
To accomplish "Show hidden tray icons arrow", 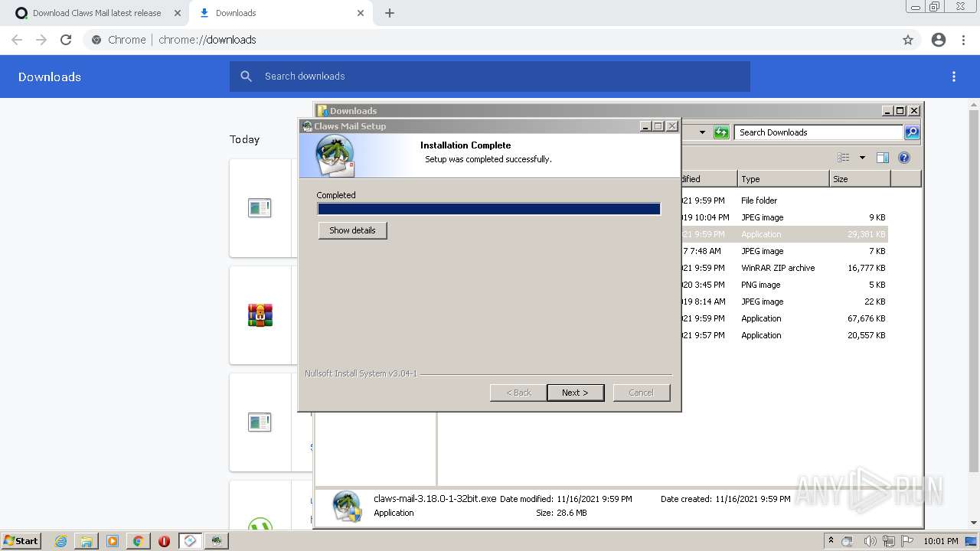I will (831, 541).
